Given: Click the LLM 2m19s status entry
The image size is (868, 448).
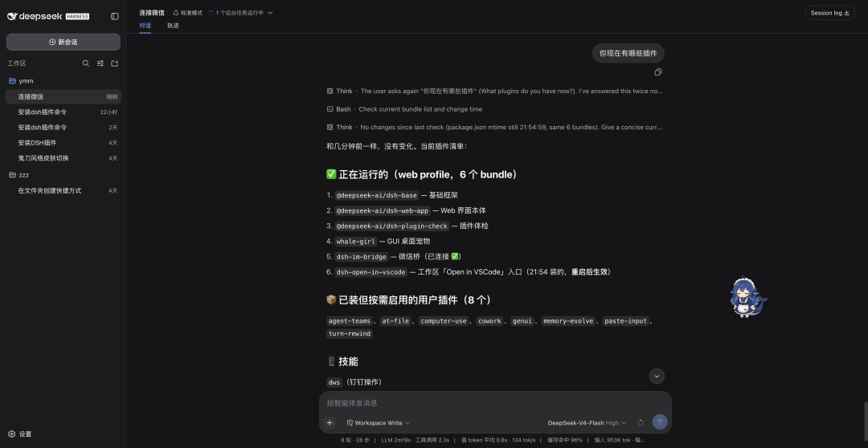Looking at the screenshot, I should pos(416,440).
